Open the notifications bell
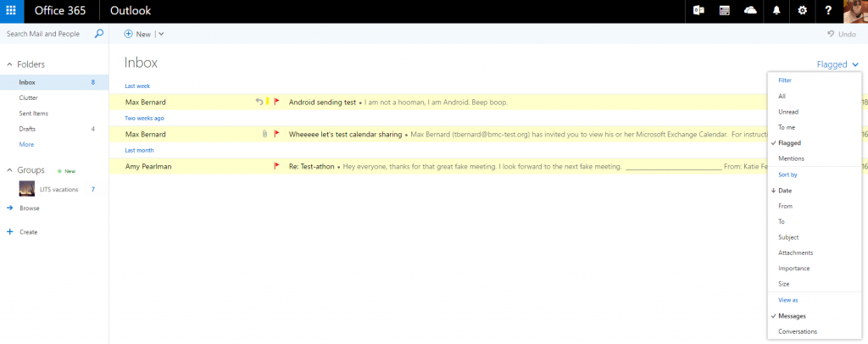 [776, 11]
